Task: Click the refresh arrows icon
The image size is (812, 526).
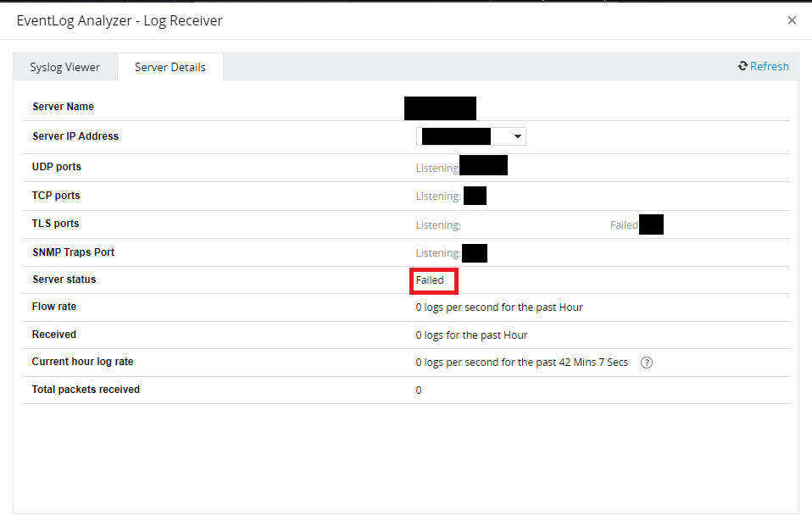Action: [742, 66]
